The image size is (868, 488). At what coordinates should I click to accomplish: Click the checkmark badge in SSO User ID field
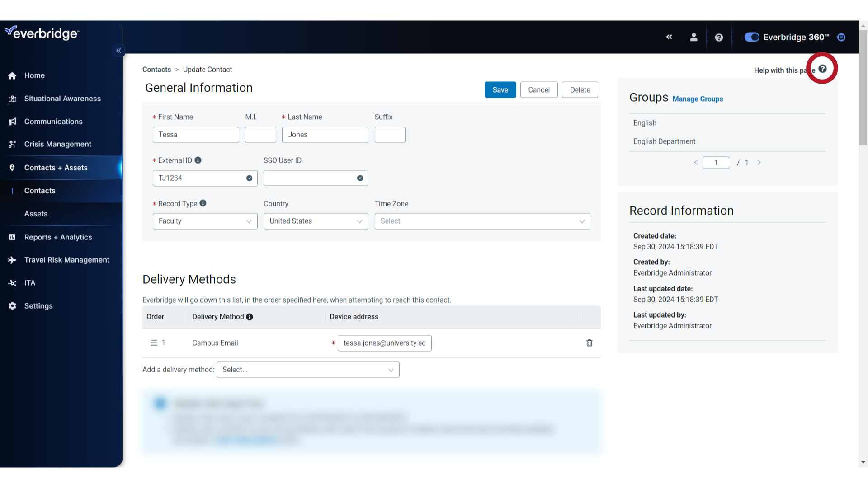click(360, 178)
